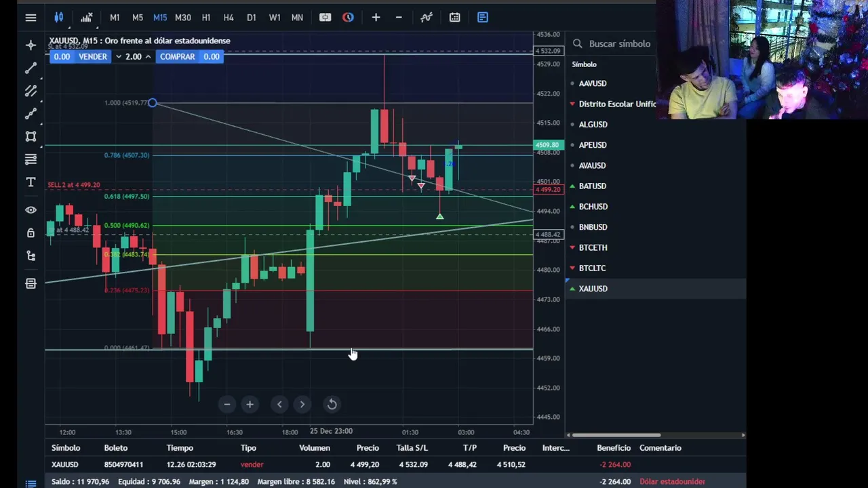Toggle the news panel icon in the toolbar

tap(483, 18)
